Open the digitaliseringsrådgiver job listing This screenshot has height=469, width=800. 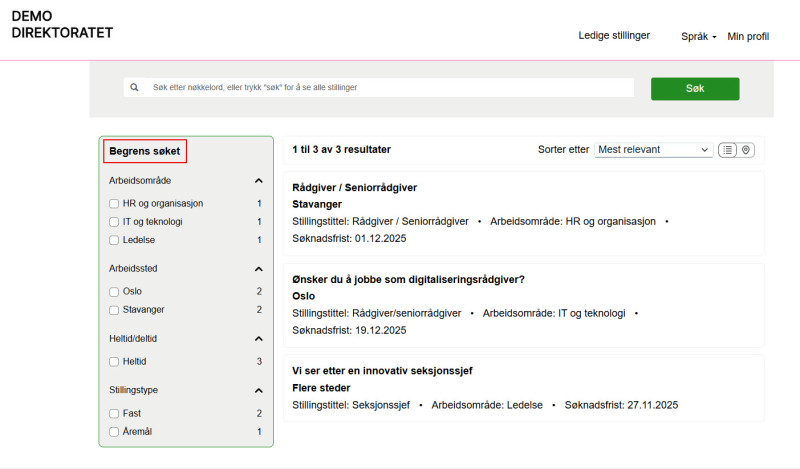coord(408,279)
